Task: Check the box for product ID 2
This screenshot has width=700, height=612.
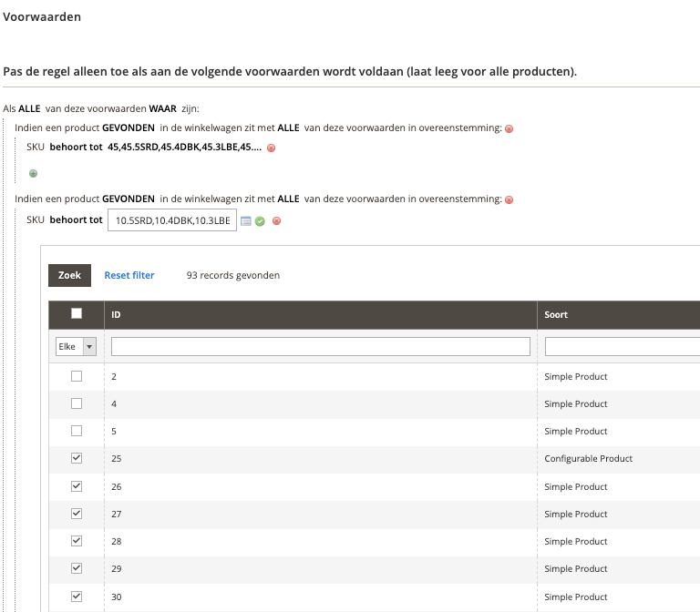Action: 77,376
